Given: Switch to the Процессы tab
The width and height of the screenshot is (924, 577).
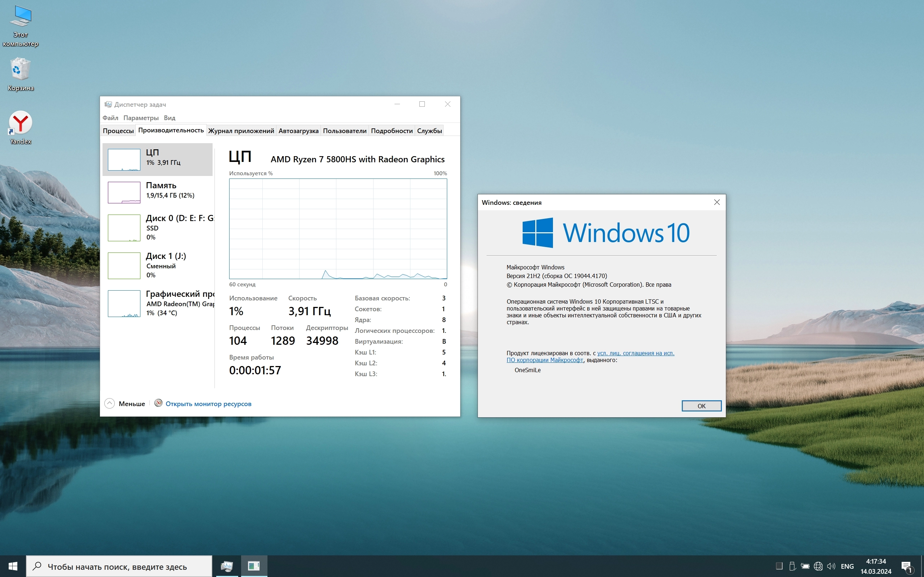Looking at the screenshot, I should click(118, 131).
